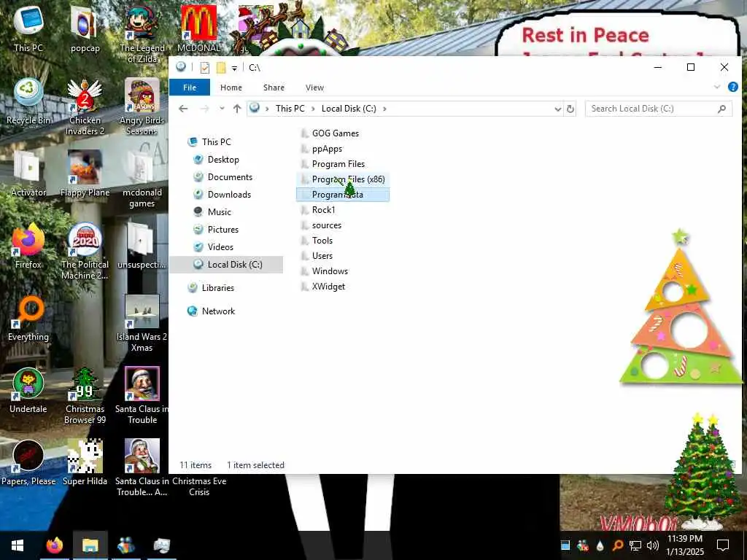Go up one folder level
This screenshot has height=560, width=747.
[x=237, y=109]
